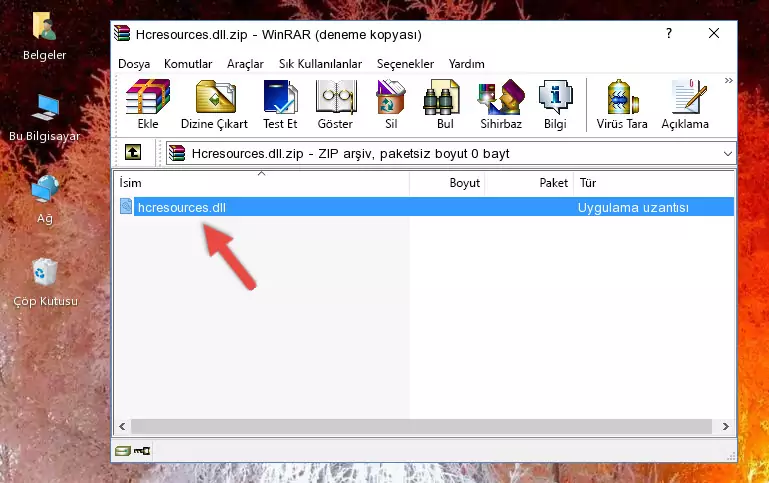Click the horizontal scrollbar right arrow
Viewport: 769px width, 483px height.
pos(726,427)
